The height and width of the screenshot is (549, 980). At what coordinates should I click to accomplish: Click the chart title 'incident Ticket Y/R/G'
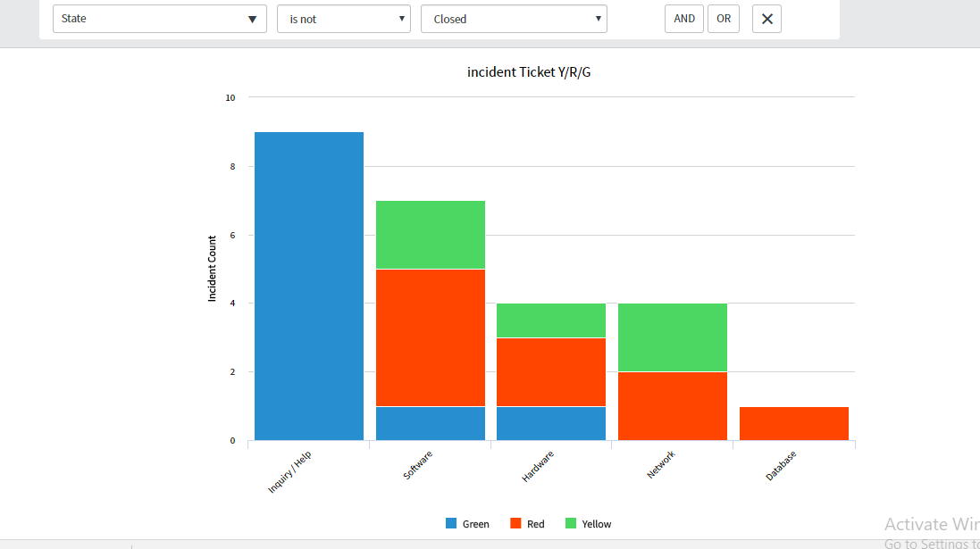tap(529, 71)
